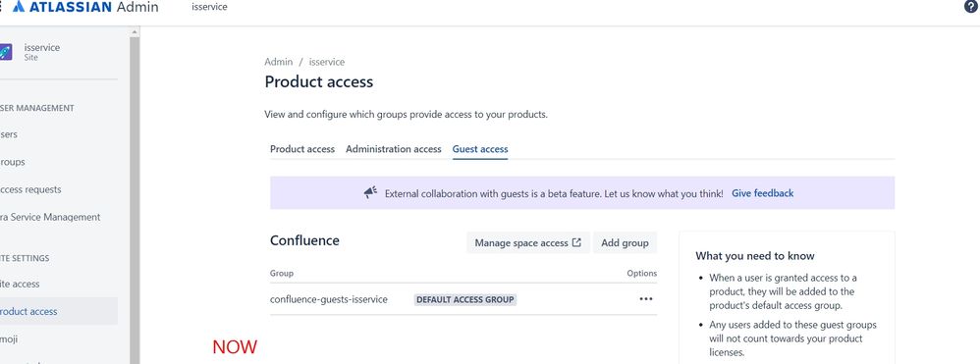Image resolution: width=980 pixels, height=364 pixels.
Task: Open the Give feedback link
Action: coord(763,193)
